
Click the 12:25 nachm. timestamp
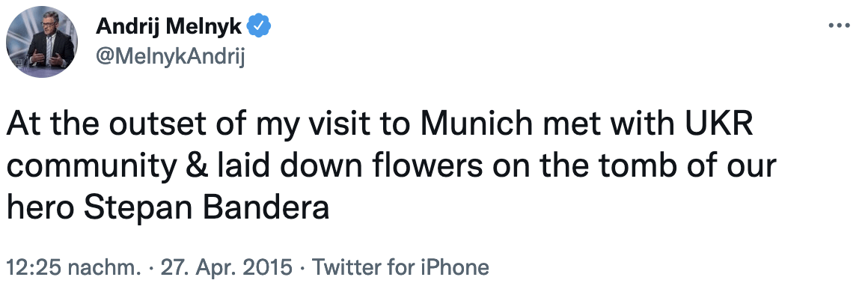[73, 267]
